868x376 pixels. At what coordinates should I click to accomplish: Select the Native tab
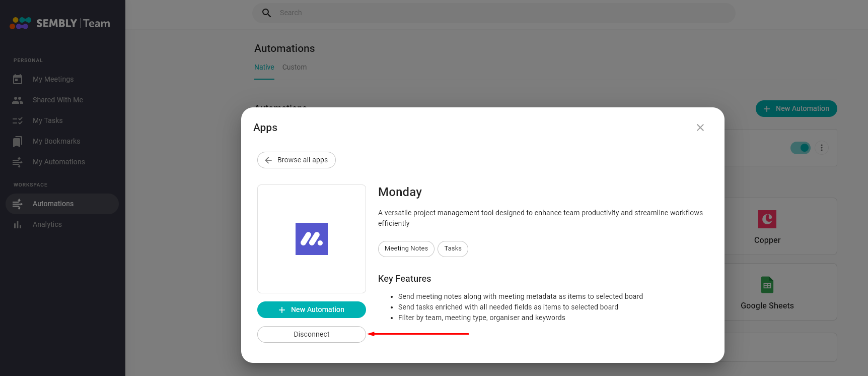264,67
